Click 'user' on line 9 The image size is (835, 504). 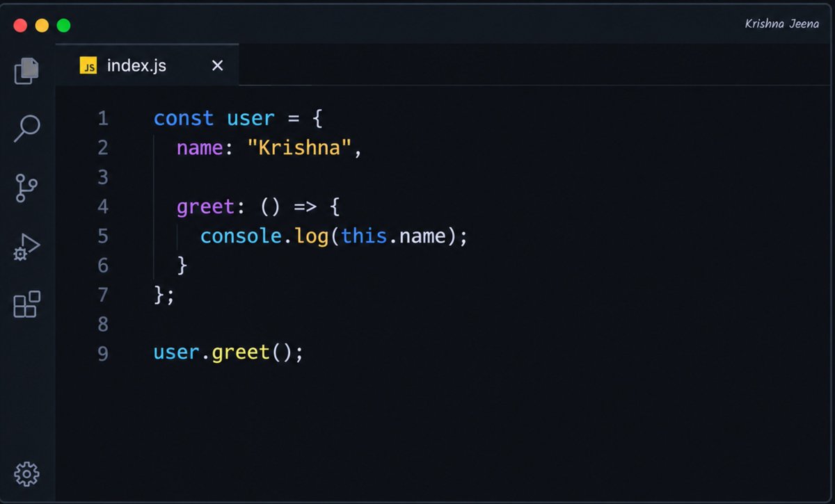click(x=177, y=353)
